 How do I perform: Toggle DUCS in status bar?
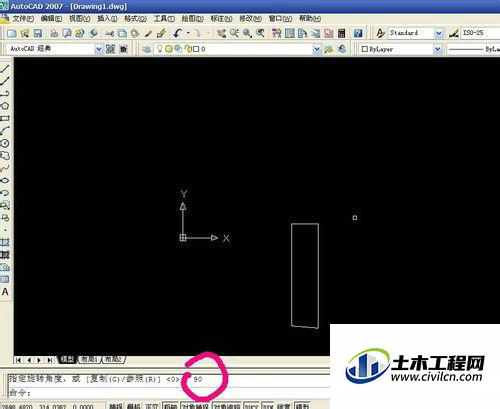(251, 406)
